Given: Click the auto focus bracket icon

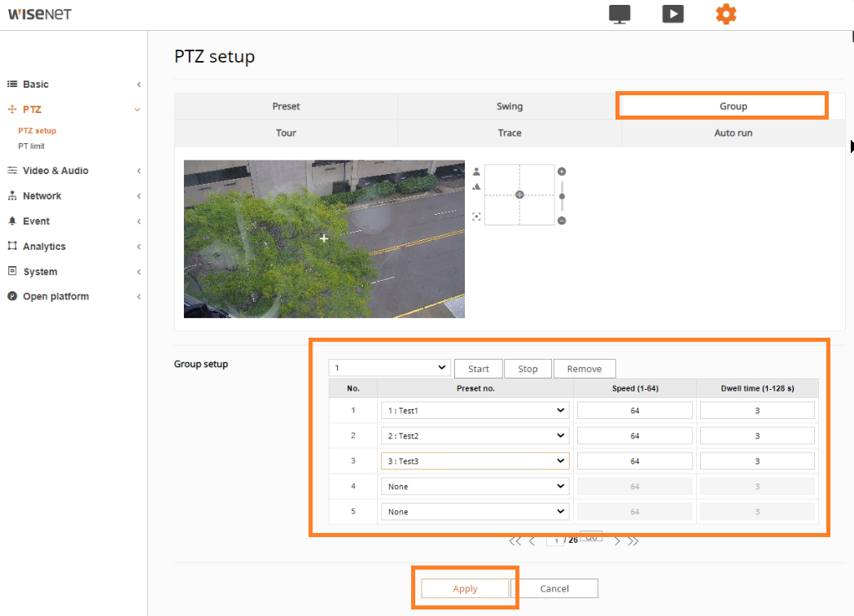Looking at the screenshot, I should point(476,216).
